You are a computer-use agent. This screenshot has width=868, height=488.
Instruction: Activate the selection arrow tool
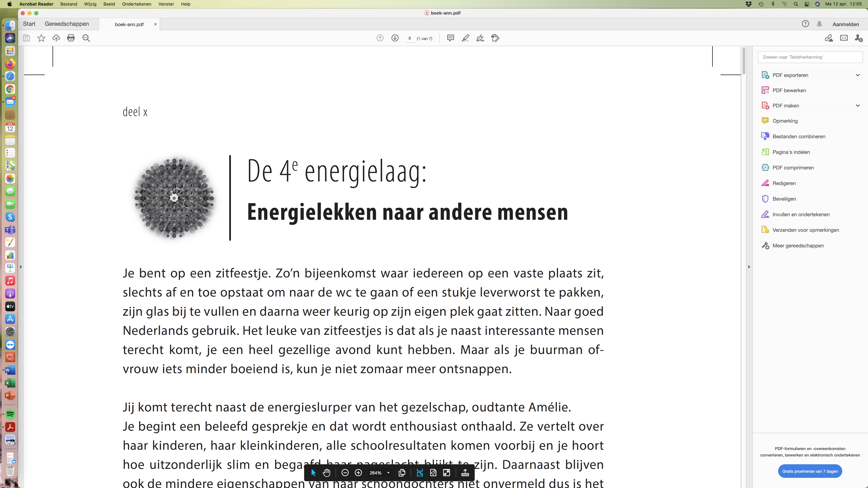click(313, 473)
